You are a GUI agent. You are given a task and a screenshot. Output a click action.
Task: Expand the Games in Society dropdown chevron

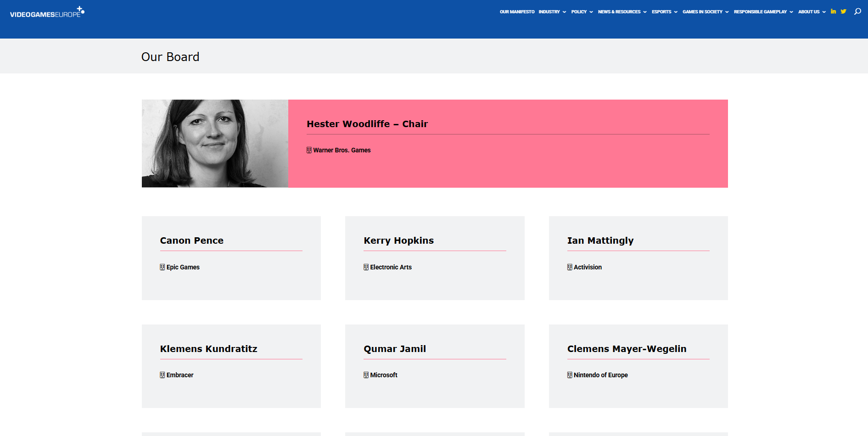tap(727, 12)
